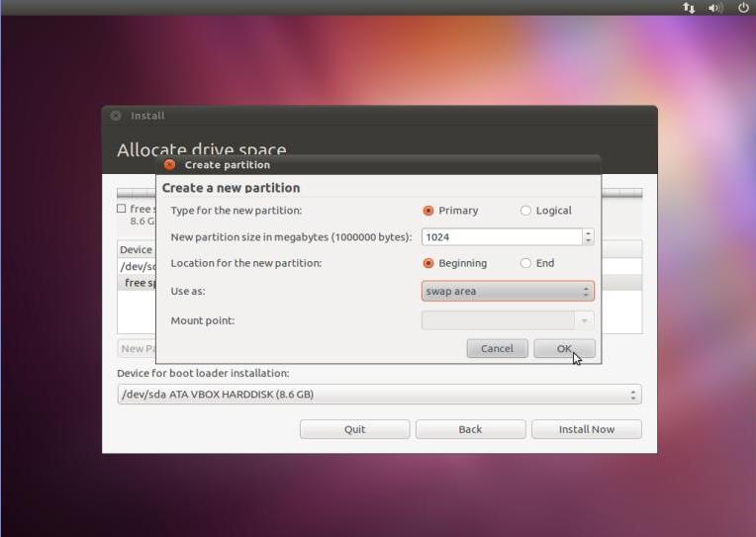
Task: Confirm the new partition with OK
Action: 564,348
